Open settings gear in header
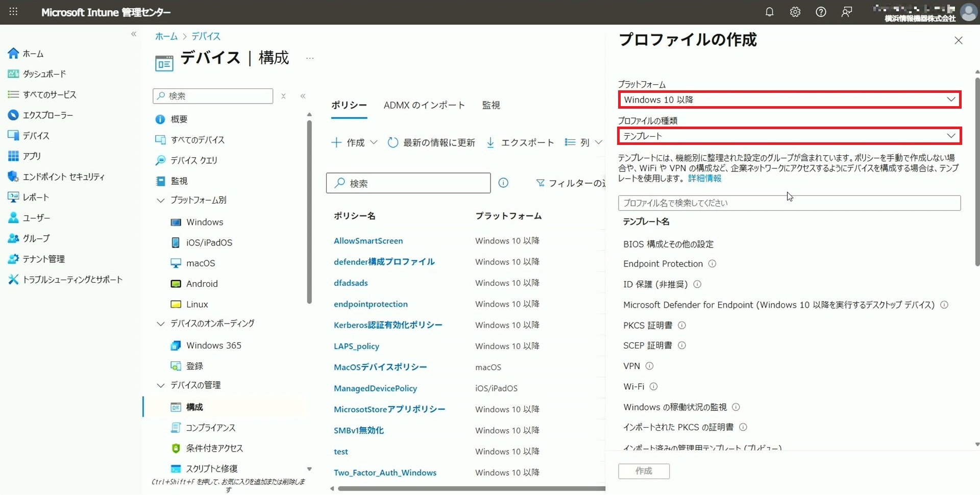The image size is (980, 495). pyautogui.click(x=795, y=12)
